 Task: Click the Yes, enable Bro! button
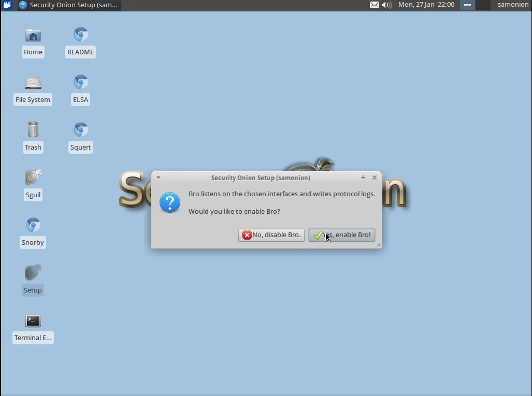[x=342, y=235]
